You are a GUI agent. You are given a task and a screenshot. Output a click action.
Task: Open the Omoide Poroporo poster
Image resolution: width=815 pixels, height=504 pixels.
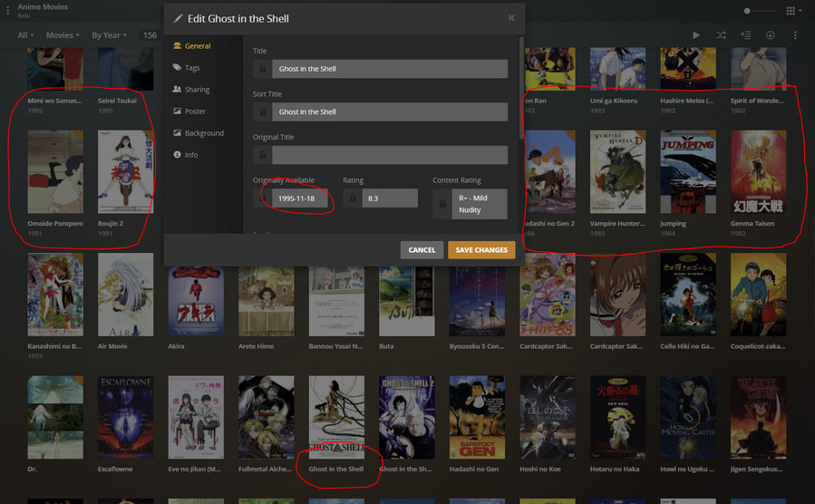tap(55, 171)
